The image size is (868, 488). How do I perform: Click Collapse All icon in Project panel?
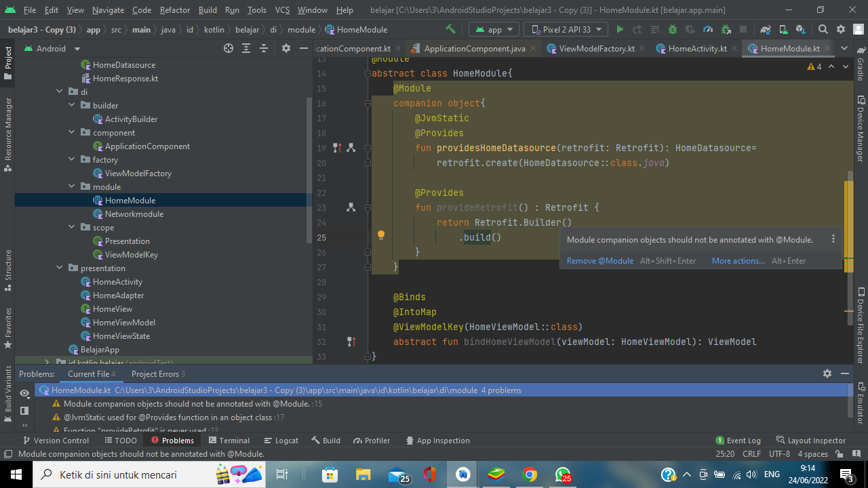coord(264,48)
